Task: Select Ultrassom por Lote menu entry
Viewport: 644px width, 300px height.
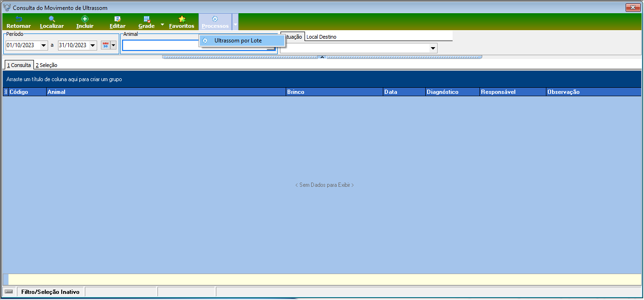Action: [242, 41]
